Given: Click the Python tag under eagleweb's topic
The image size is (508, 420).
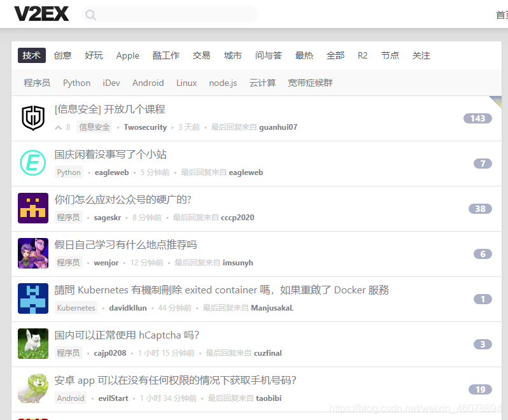Looking at the screenshot, I should coord(69,172).
